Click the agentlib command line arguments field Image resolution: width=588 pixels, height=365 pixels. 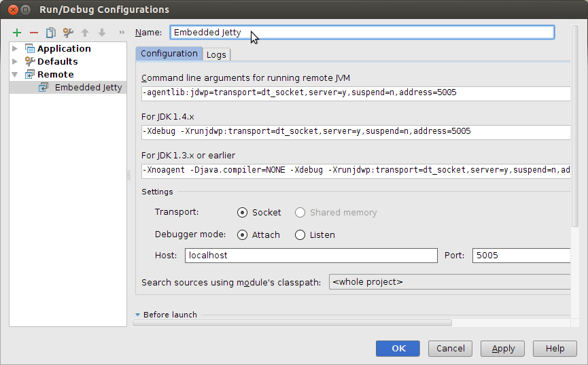click(356, 93)
